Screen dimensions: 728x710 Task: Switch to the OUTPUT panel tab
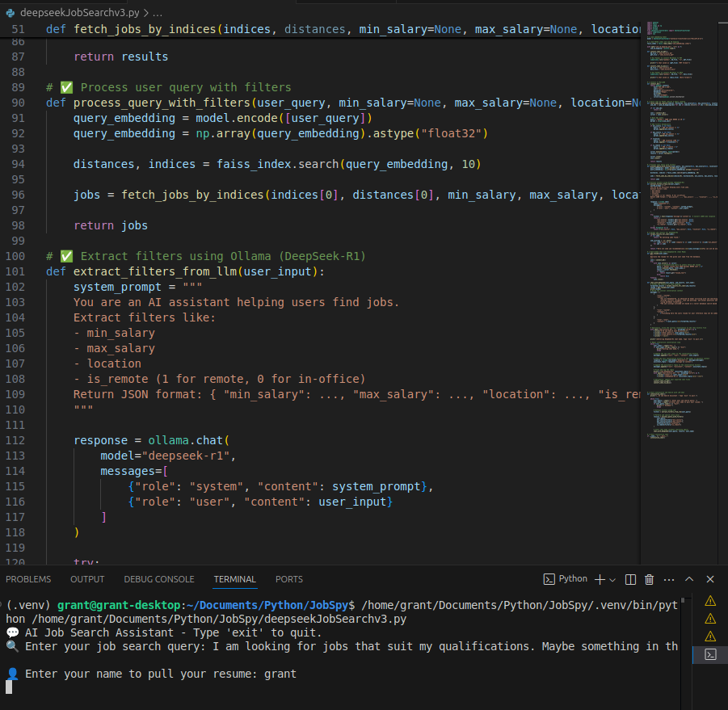[x=87, y=579]
